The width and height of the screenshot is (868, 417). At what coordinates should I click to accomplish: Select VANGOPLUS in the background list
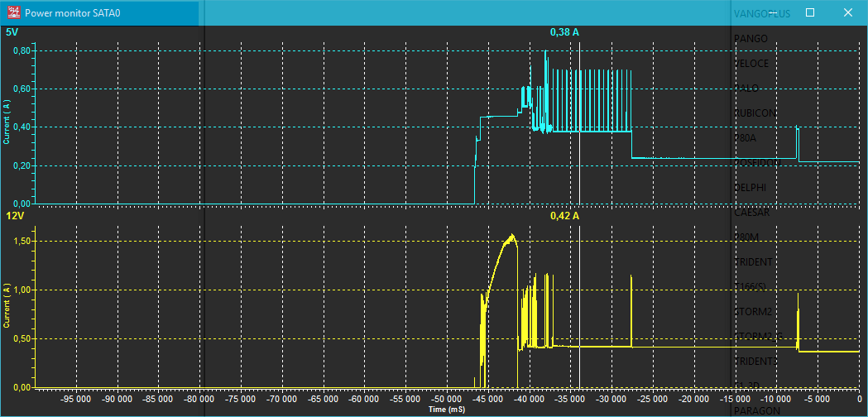(x=762, y=13)
